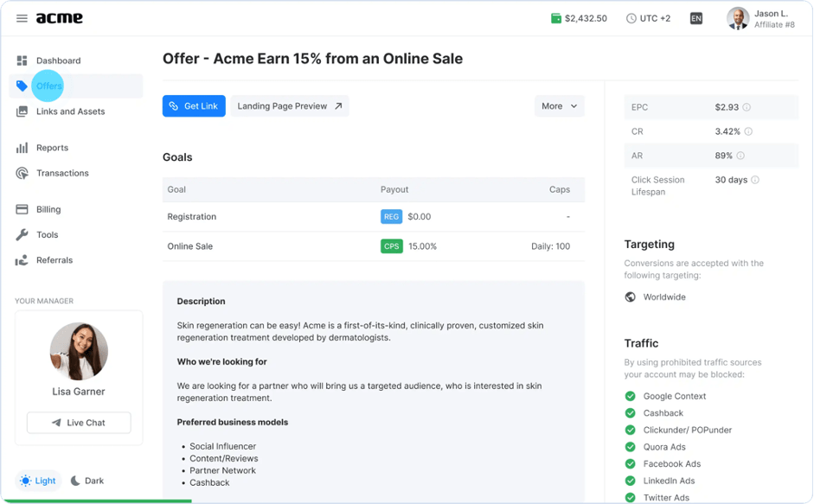Click the EPC info icon
Viewport: 814px width, 504px height.
[747, 107]
